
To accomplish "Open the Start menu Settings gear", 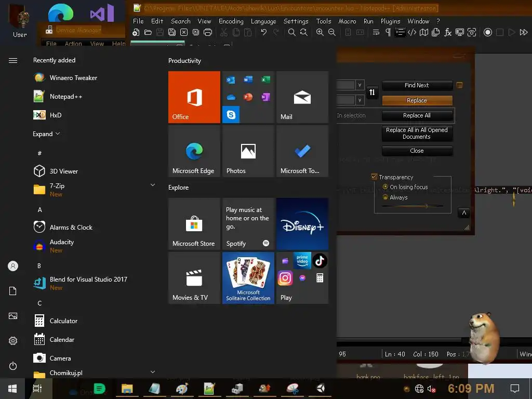I will click(x=13, y=341).
